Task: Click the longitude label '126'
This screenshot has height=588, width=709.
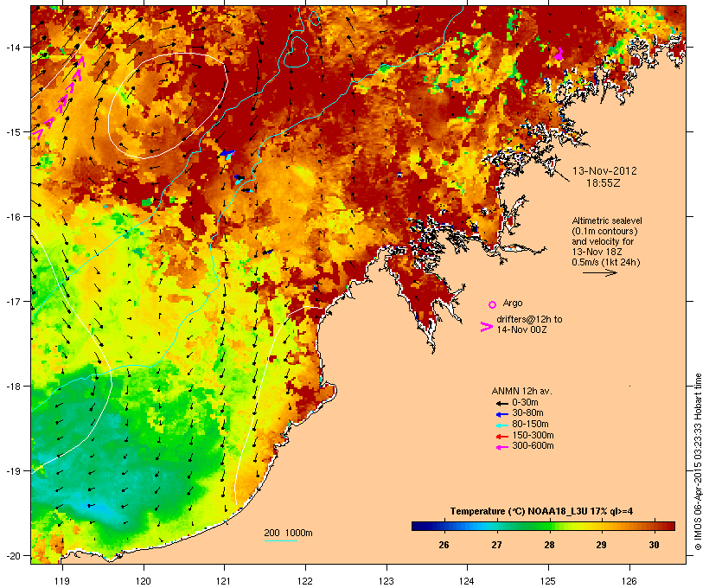Action: [629, 581]
